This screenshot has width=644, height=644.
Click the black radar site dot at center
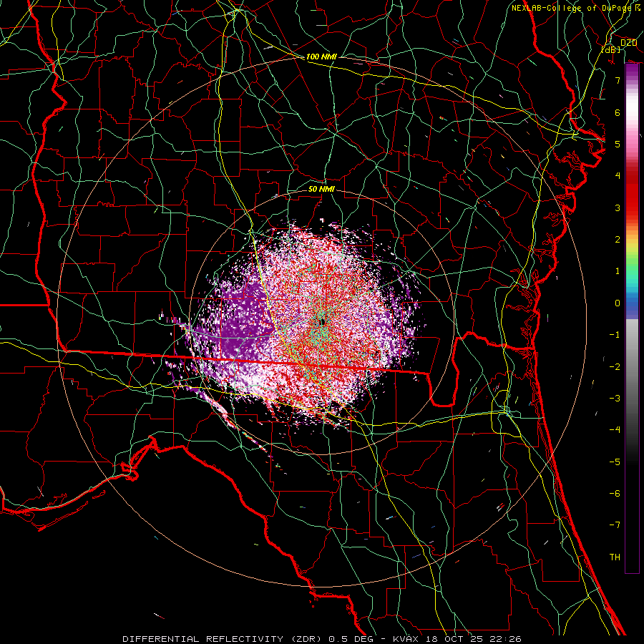[323, 323]
